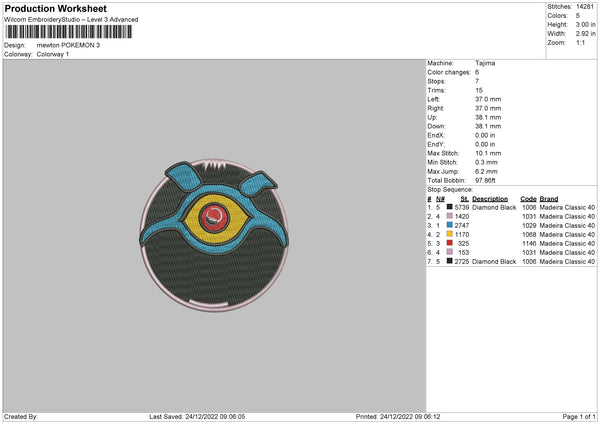The width and height of the screenshot is (600, 424).
Task: Click the Colors count "5" in header
Action: click(578, 16)
